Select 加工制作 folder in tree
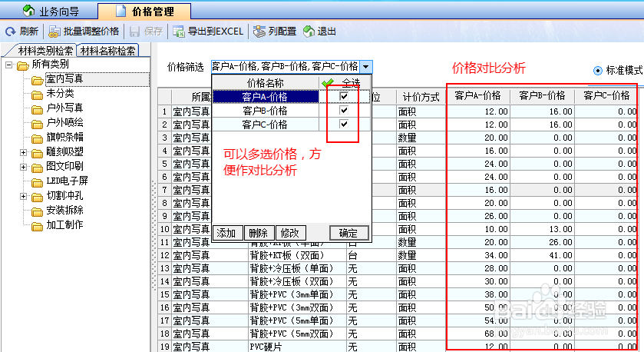Image resolution: width=644 pixels, height=352 pixels. point(64,225)
